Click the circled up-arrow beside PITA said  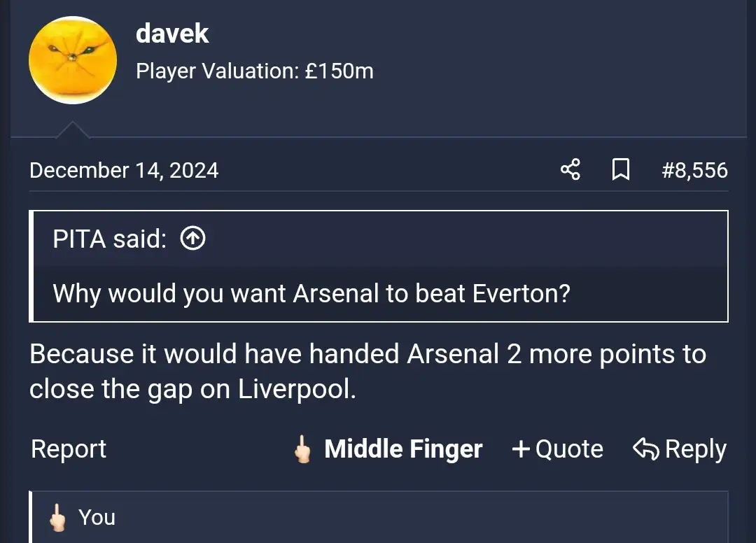[x=193, y=239]
